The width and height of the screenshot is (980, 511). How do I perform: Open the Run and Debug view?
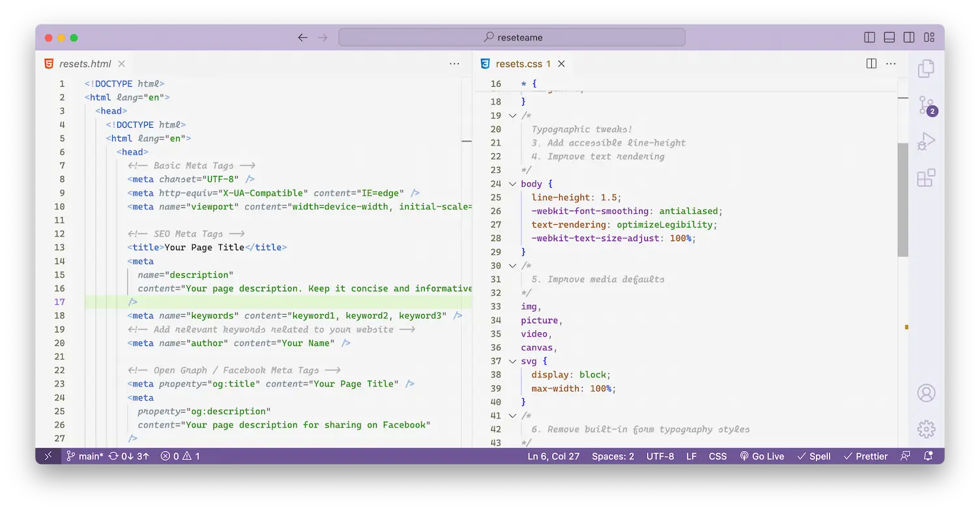927,141
